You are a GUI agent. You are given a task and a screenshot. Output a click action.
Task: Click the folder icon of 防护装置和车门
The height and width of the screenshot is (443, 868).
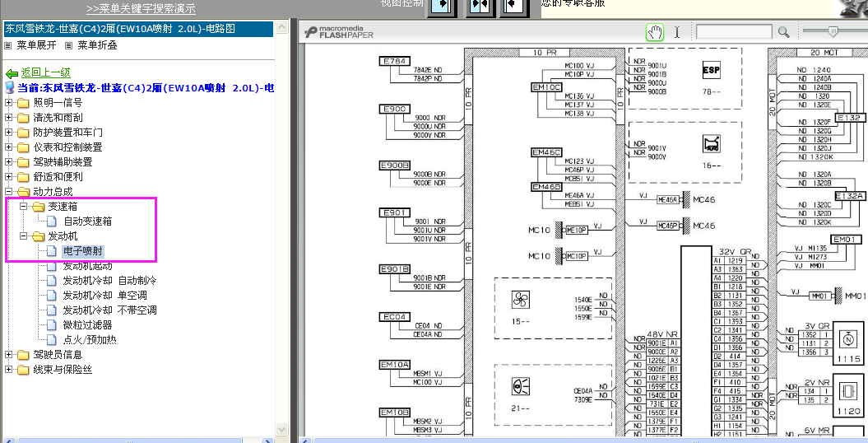click(23, 133)
